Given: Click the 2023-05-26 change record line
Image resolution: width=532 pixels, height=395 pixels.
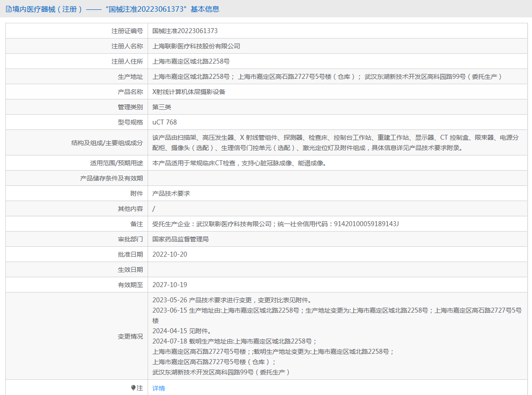Looking at the screenshot, I should click(x=231, y=300).
